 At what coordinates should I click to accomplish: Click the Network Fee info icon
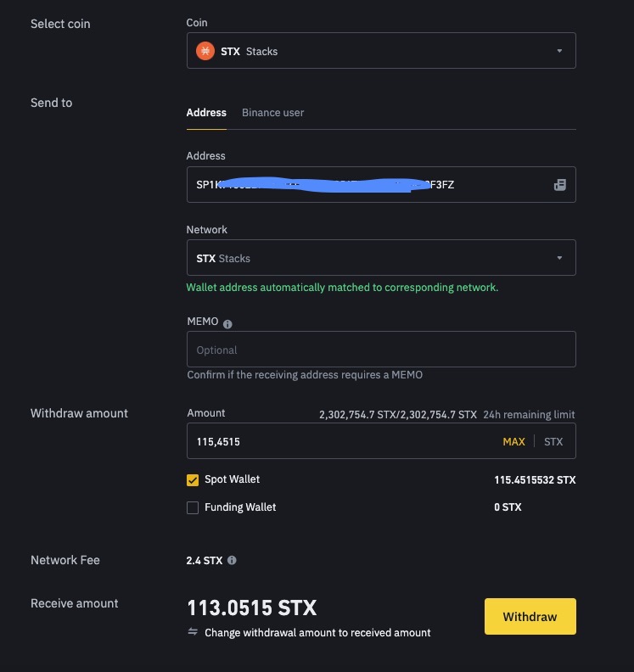coord(232,561)
